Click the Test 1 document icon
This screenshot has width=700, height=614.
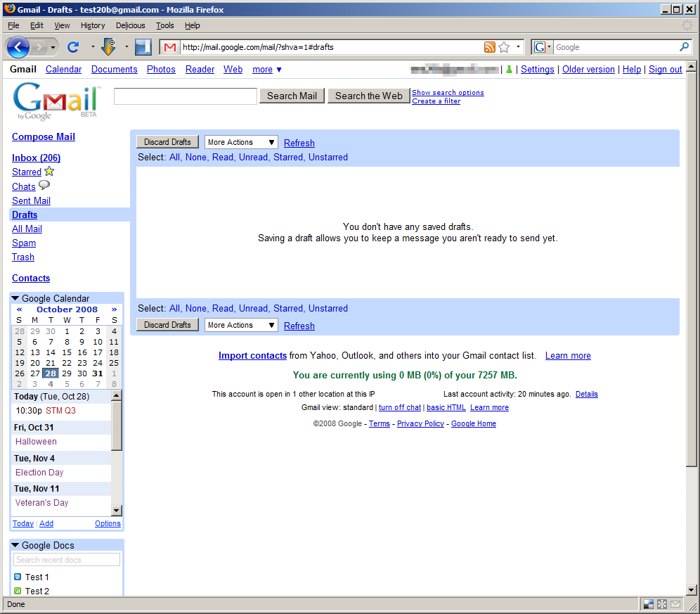18,577
